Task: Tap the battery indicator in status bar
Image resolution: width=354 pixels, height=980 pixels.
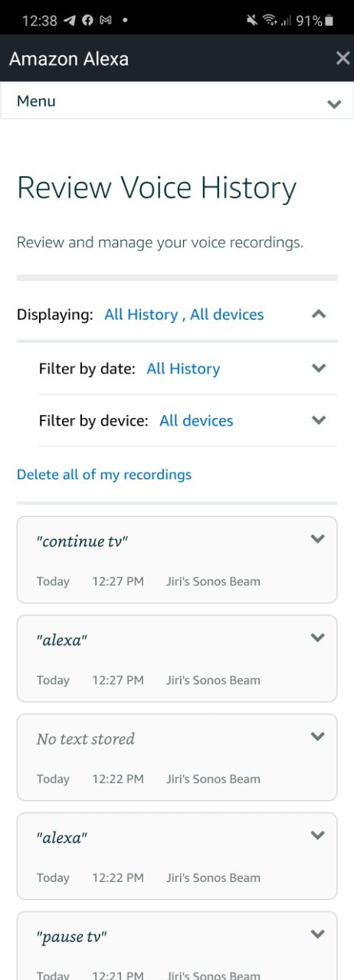Action: (x=329, y=21)
